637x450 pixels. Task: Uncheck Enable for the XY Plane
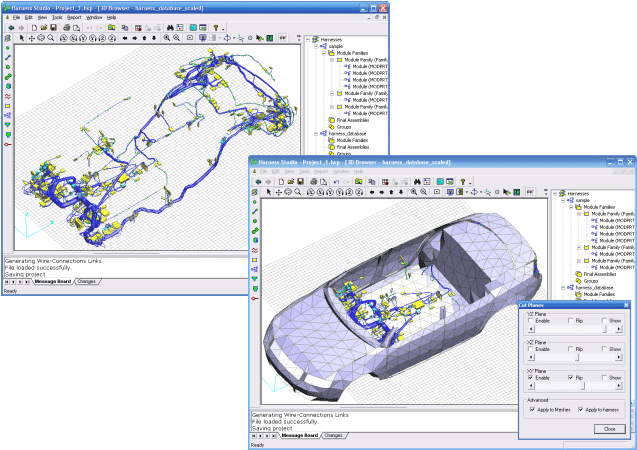(530, 377)
